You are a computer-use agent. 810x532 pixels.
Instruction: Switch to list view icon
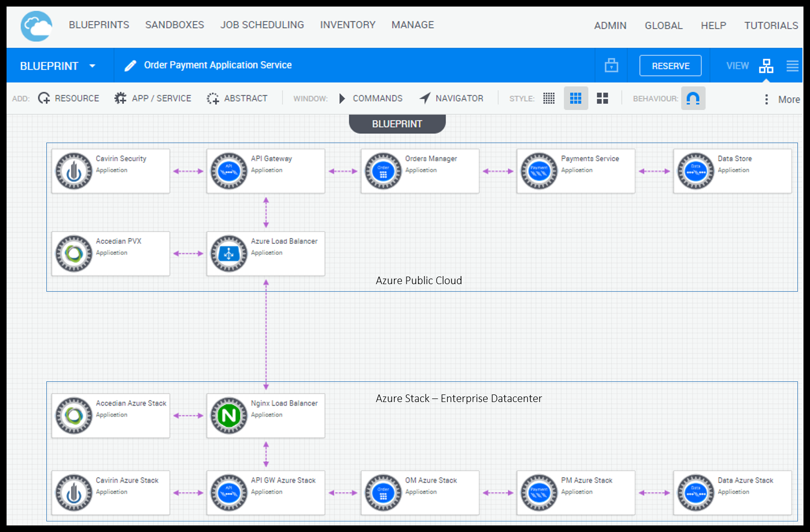click(x=792, y=65)
